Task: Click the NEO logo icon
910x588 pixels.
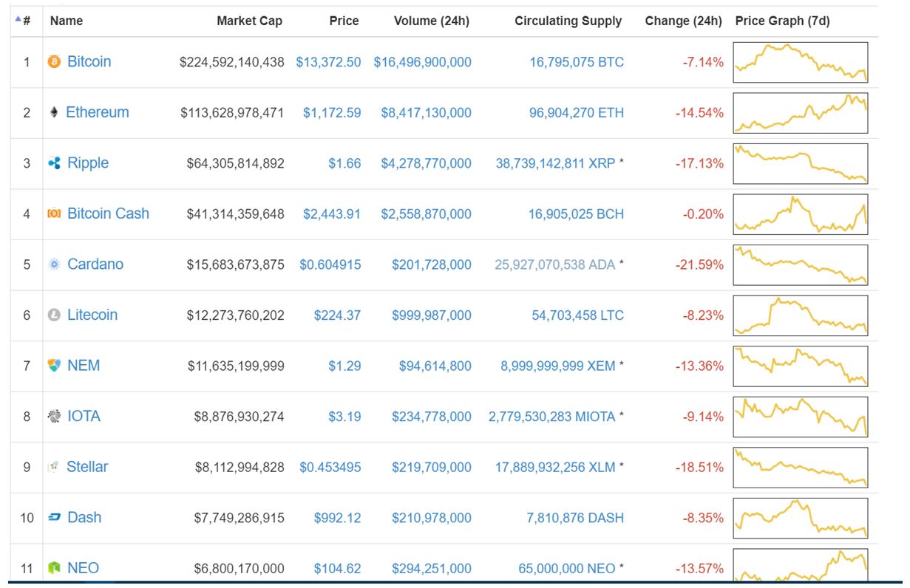Action: coord(53,568)
